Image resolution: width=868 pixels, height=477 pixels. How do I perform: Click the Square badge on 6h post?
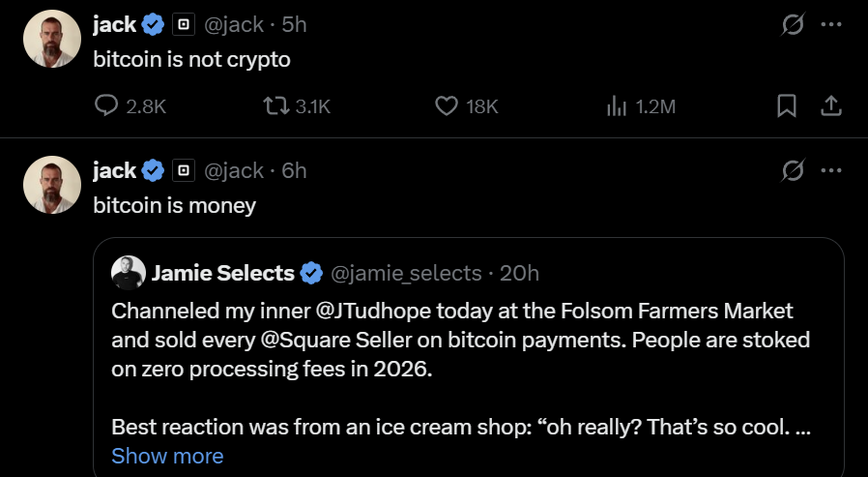(183, 172)
